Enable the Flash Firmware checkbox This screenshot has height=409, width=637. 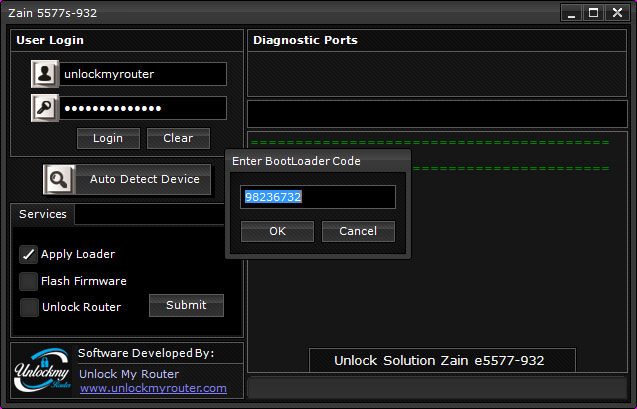[x=28, y=281]
